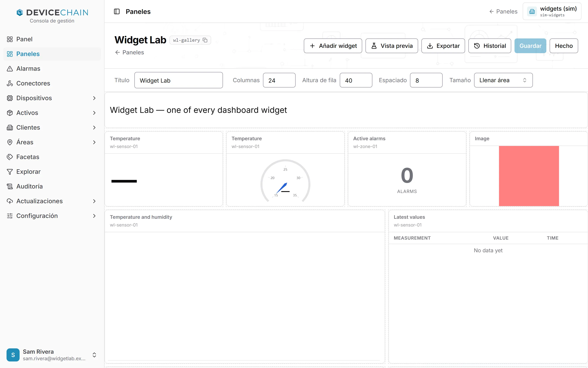This screenshot has height=368, width=588.
Task: Select the Temperature gauge widget dial
Action: coord(285,181)
